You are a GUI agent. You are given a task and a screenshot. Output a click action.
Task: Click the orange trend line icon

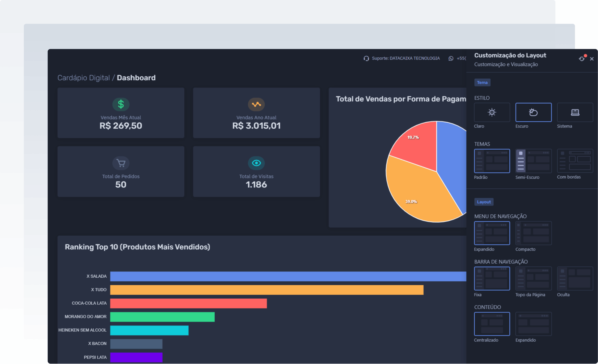[256, 104]
